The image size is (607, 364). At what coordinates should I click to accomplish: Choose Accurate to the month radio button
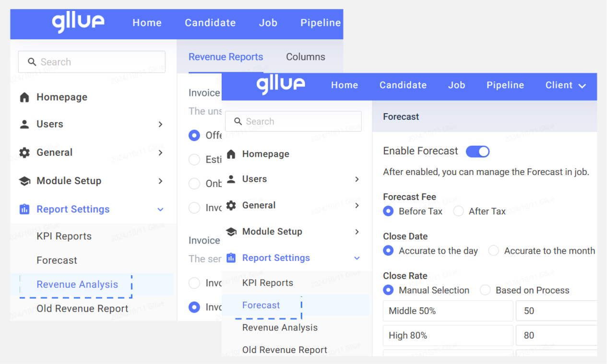point(494,251)
